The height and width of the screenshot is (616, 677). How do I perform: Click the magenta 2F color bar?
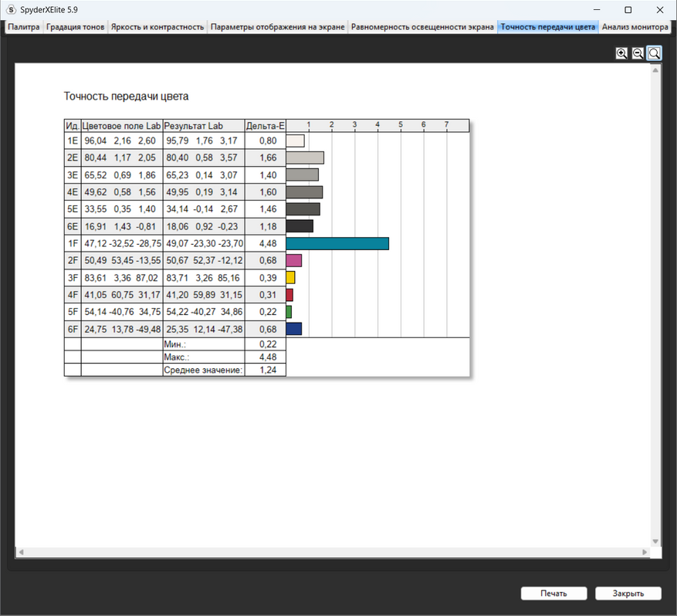[x=293, y=260]
